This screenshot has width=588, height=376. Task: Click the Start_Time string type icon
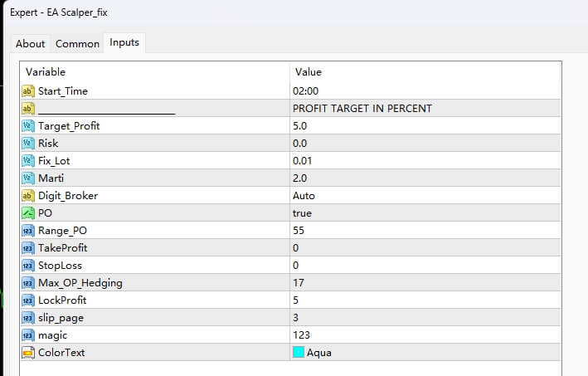click(27, 90)
